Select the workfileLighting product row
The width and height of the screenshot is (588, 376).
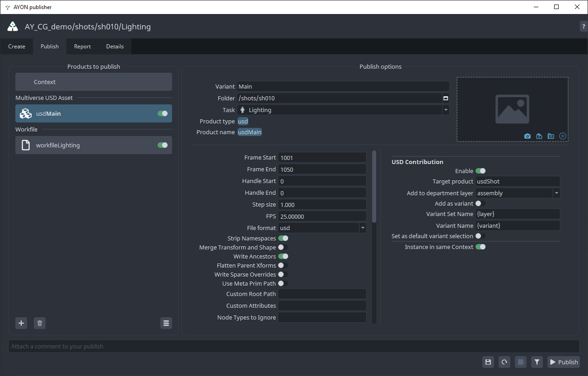coord(93,145)
